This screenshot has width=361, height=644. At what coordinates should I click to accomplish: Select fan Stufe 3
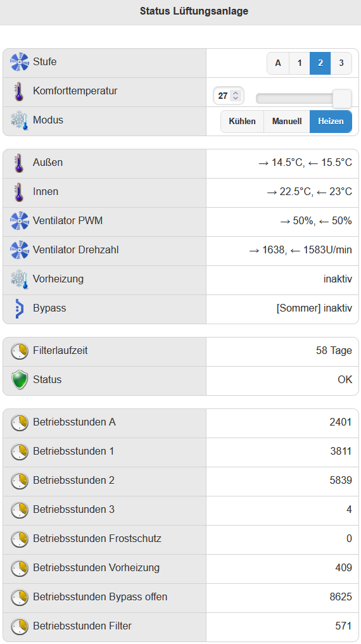click(x=341, y=63)
